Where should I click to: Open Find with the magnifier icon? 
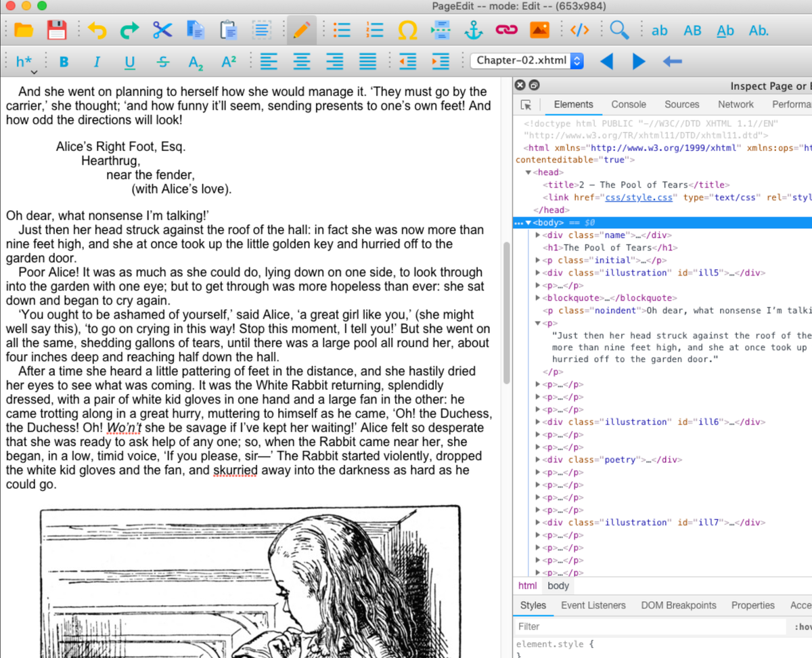[x=619, y=30]
